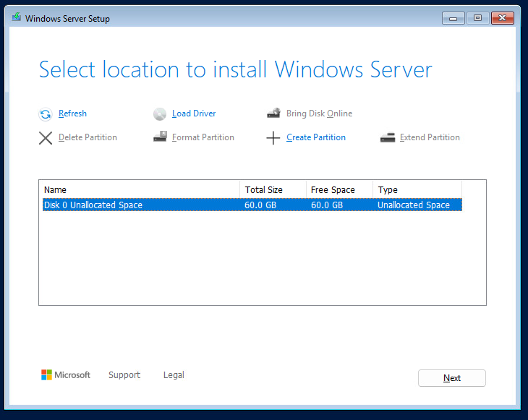
Task: Sort by the Total Size column header
Action: [273, 189]
